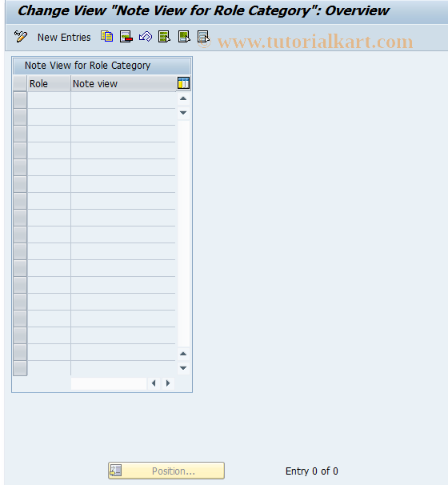Select the second table row selector
This screenshot has width=448, height=485.
[20, 117]
